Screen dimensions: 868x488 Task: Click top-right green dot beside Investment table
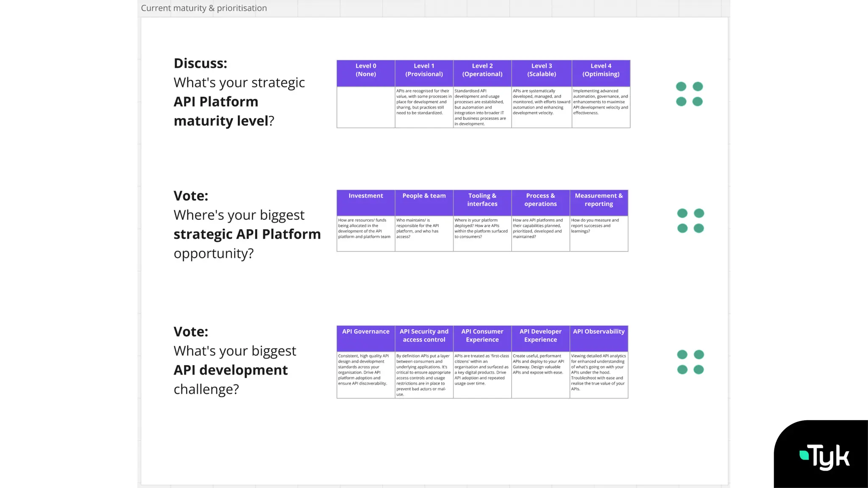699,213
